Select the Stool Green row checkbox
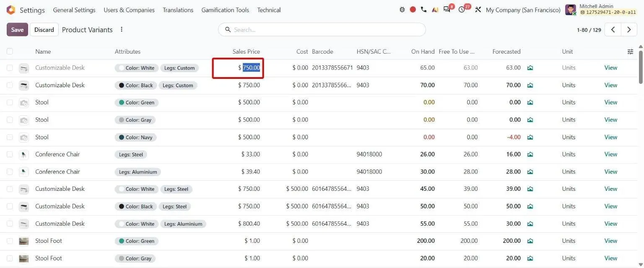Image resolution: width=644 pixels, height=268 pixels. pyautogui.click(x=10, y=102)
